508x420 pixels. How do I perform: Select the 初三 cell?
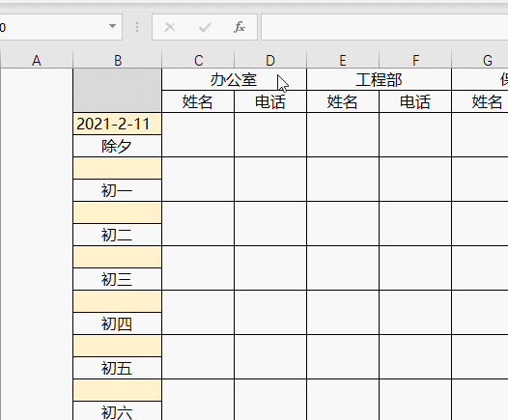coord(118,279)
